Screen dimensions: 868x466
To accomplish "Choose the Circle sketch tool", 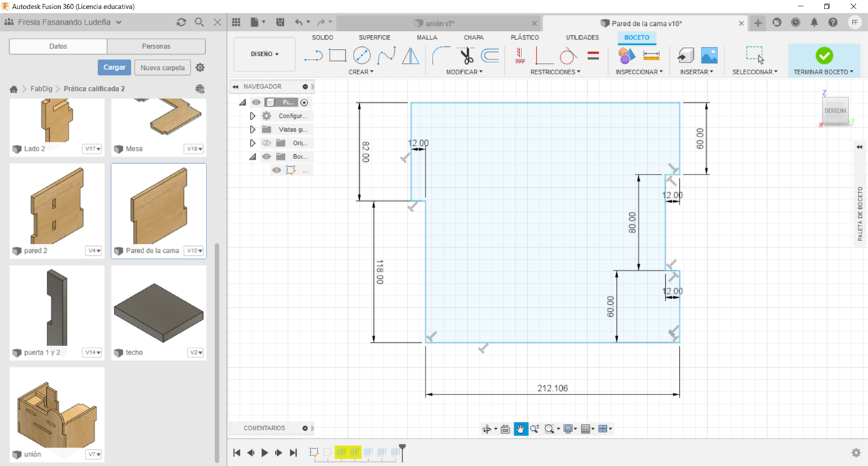I will pos(362,55).
